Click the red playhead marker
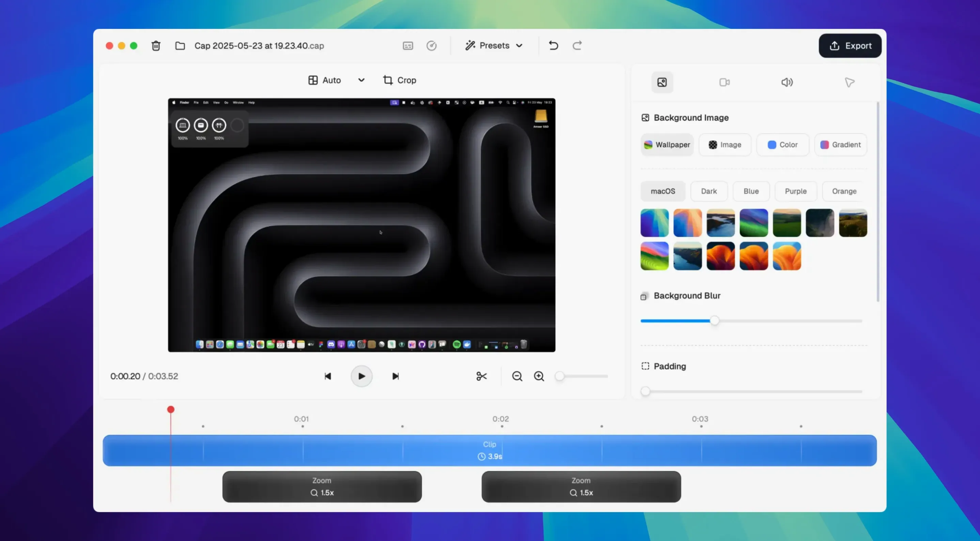Screen dimensions: 980x541 [x=171, y=409]
